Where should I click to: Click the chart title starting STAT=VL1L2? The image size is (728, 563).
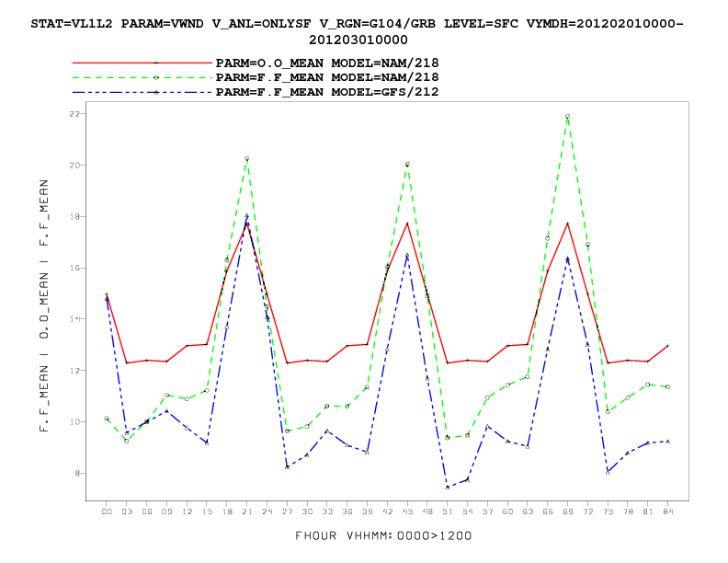point(358,31)
